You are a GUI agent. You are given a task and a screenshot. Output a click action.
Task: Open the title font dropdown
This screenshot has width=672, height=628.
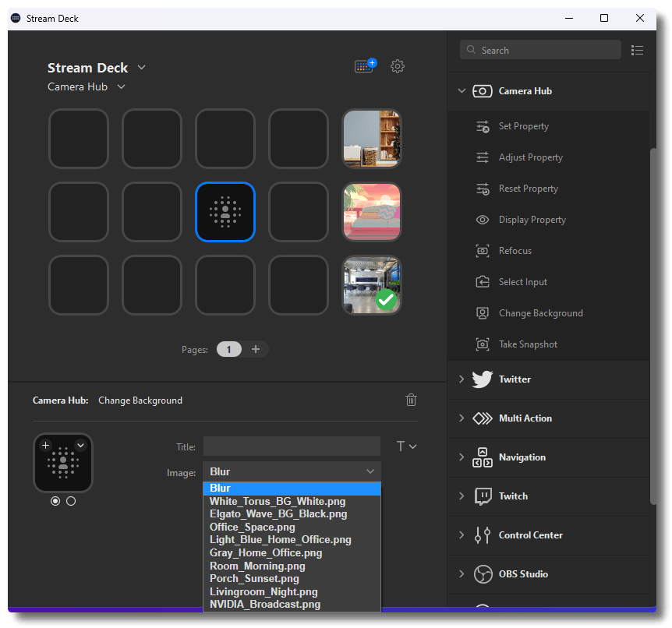tap(405, 446)
